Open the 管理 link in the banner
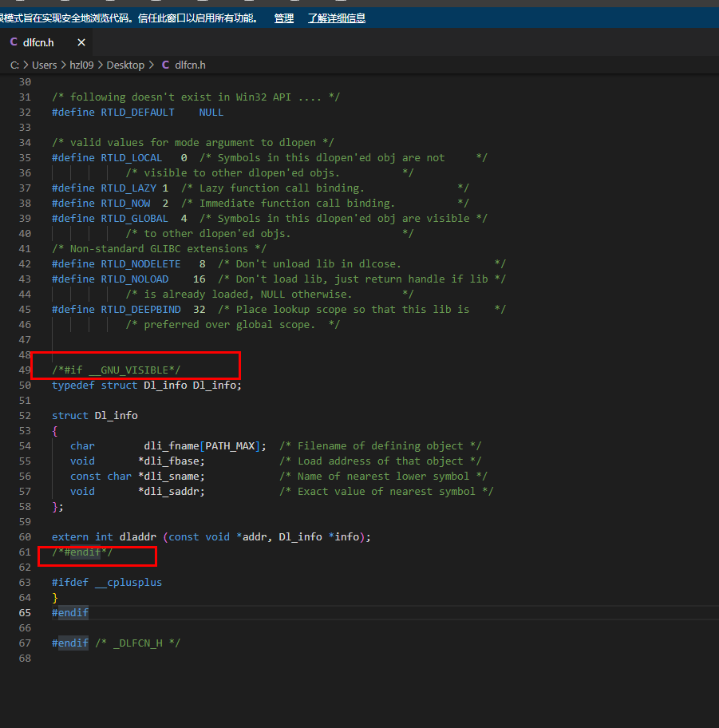This screenshot has width=719, height=728. [284, 18]
